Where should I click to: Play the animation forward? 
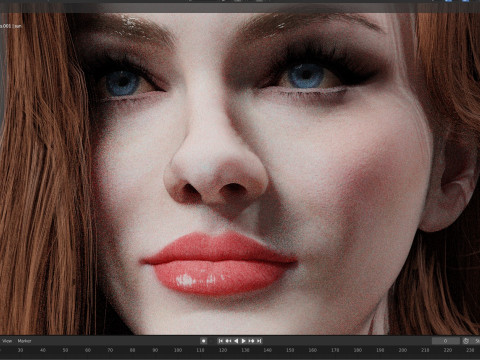click(244, 341)
